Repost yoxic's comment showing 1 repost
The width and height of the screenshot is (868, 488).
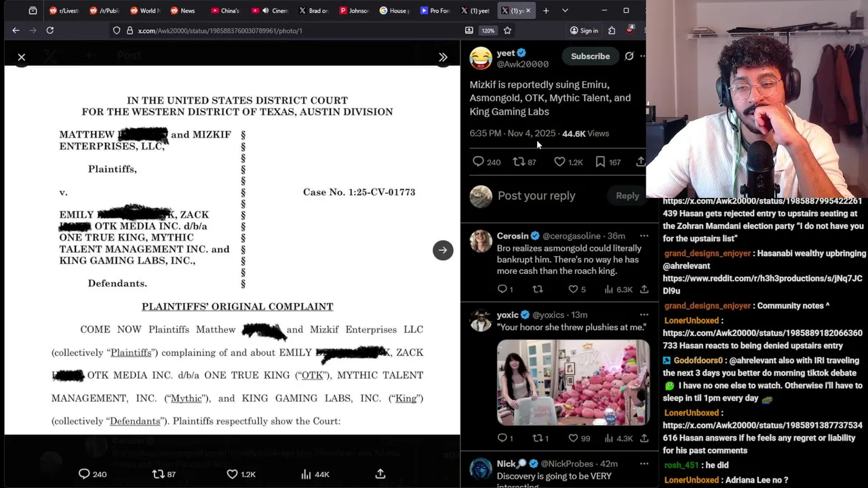pyautogui.click(x=538, y=439)
